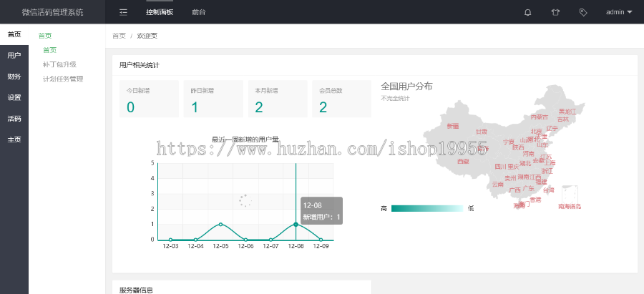Open the admin user dropdown
644x294 pixels.
[619, 12]
